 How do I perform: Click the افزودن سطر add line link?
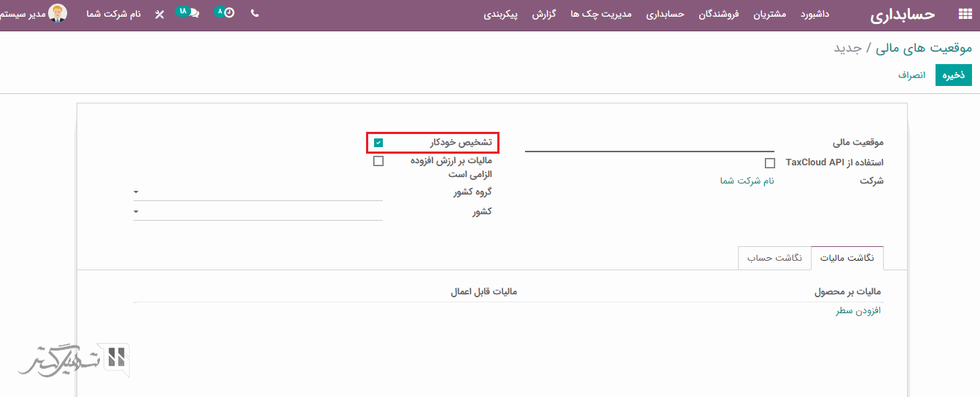click(x=858, y=310)
